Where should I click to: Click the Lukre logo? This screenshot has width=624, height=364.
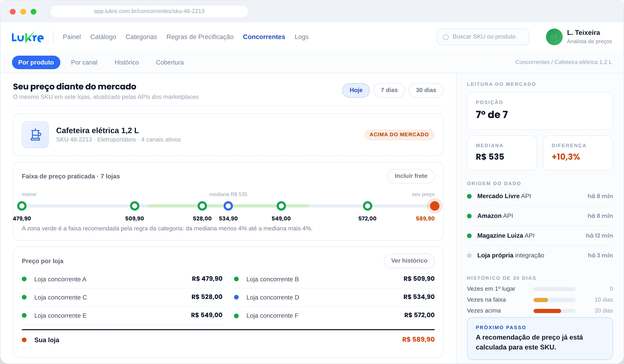tap(28, 37)
